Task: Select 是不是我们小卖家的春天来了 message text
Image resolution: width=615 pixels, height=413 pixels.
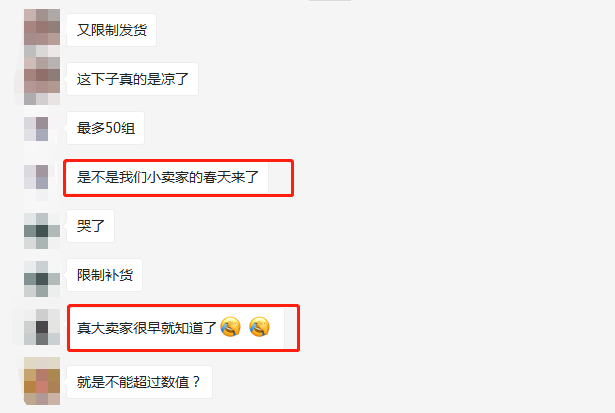Action: tap(167, 177)
